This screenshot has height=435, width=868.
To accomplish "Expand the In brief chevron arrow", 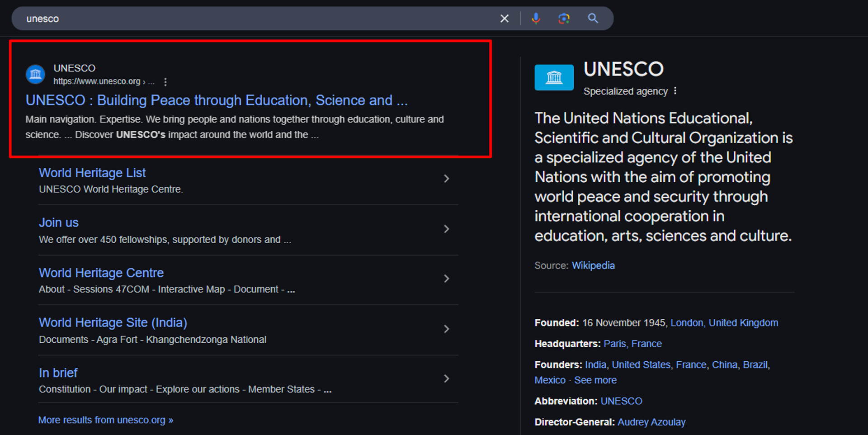I will tap(447, 378).
